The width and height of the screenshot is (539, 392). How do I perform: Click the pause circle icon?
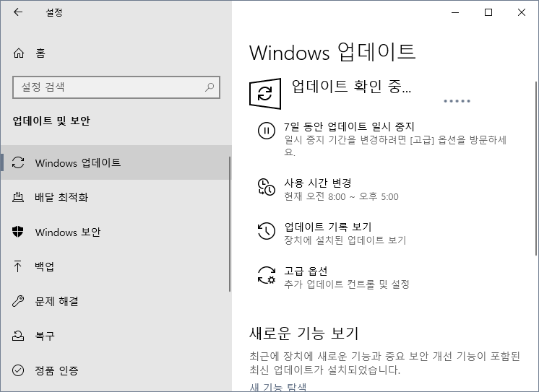coord(267,131)
